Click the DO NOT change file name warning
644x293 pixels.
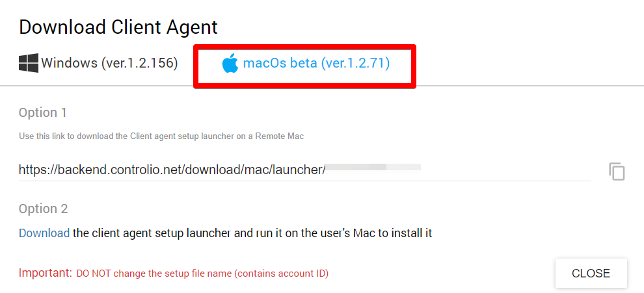pyautogui.click(x=202, y=274)
